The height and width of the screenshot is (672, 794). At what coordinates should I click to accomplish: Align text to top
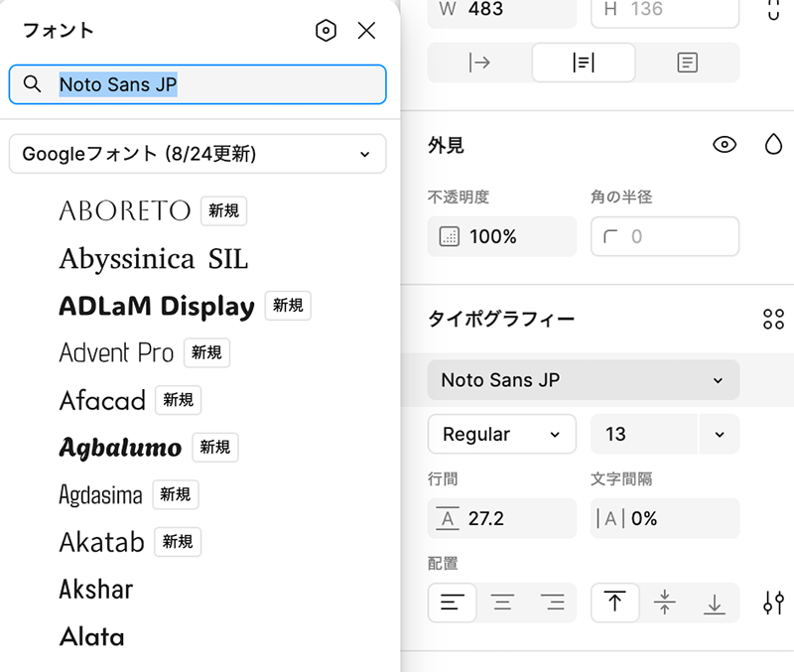tap(614, 603)
